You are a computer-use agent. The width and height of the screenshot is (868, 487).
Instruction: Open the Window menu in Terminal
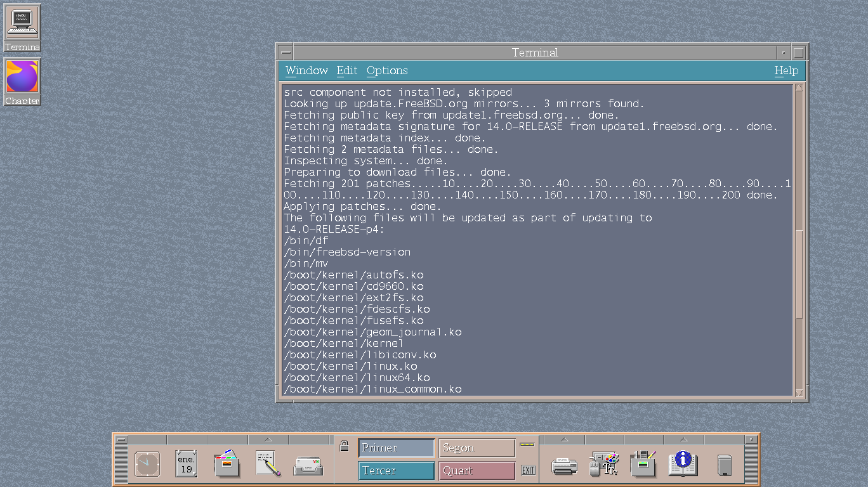click(x=306, y=70)
